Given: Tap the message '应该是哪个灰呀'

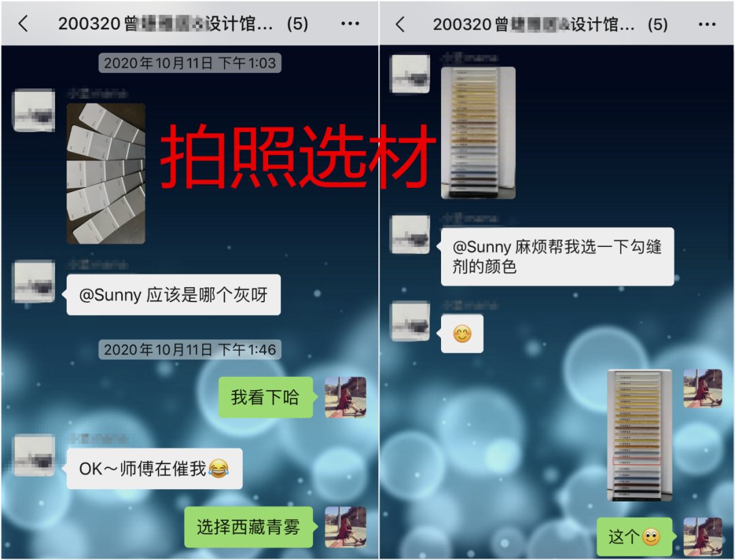Looking at the screenshot, I should click(174, 295).
